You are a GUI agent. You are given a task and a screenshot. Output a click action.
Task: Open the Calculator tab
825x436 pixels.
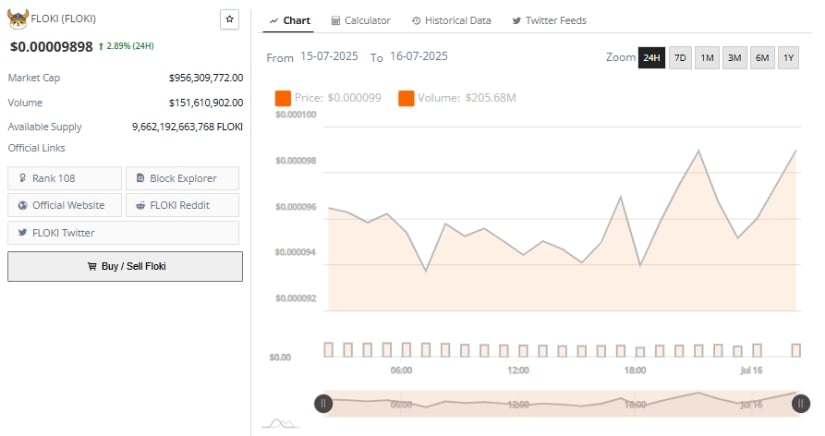point(360,21)
